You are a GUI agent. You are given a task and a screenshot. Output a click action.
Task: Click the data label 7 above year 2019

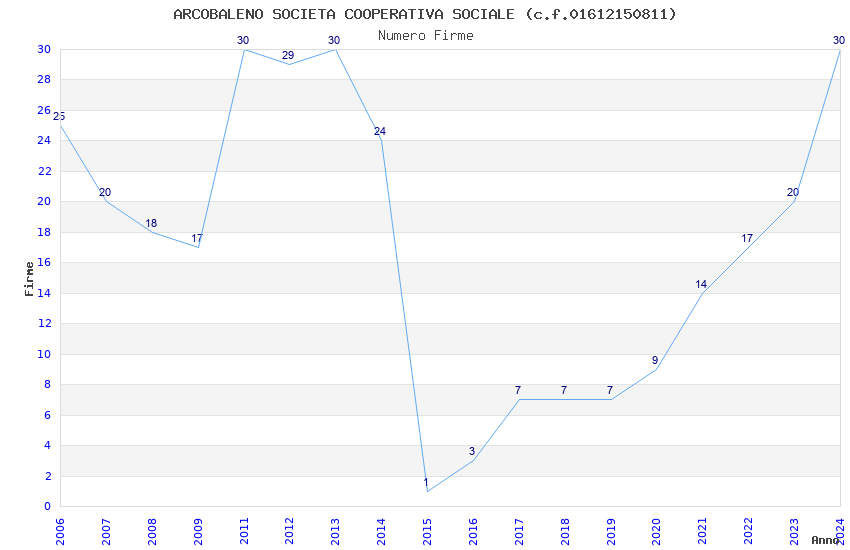[x=610, y=390]
